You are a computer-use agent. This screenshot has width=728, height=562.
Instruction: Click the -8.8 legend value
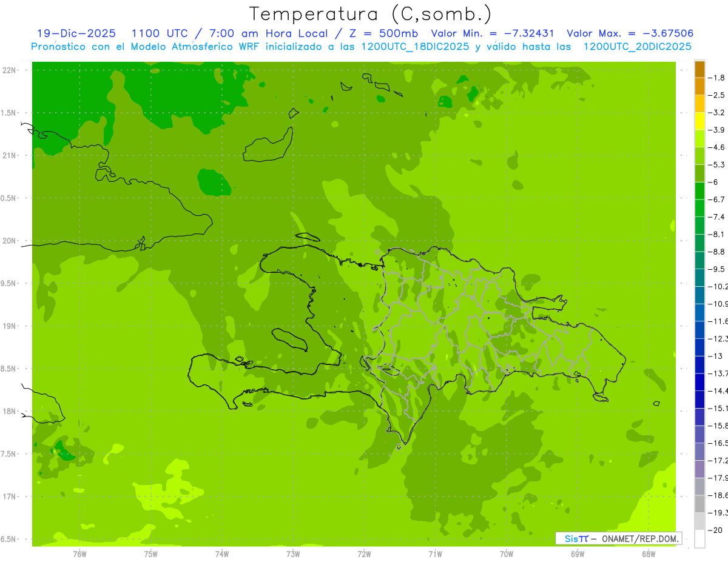pos(716,252)
